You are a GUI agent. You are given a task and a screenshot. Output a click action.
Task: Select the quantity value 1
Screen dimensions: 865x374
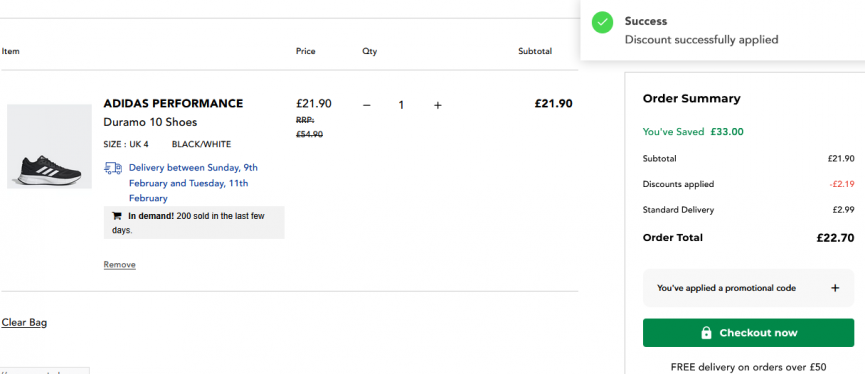pyautogui.click(x=402, y=105)
